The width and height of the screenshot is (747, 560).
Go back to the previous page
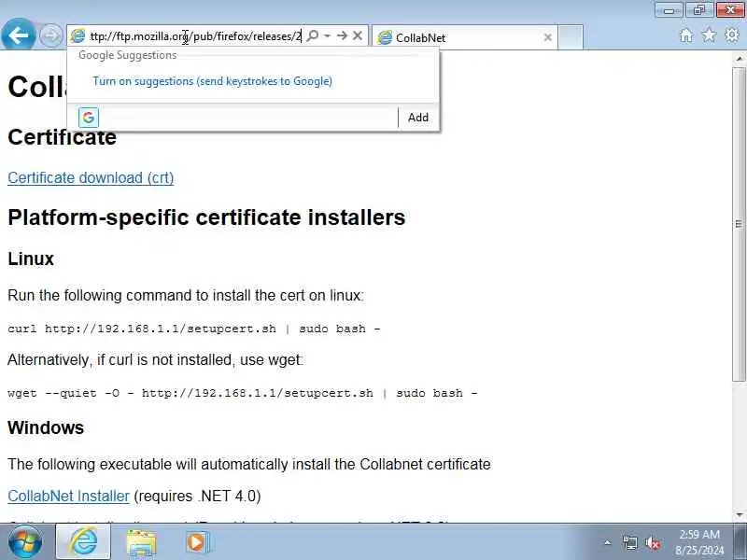point(18,35)
